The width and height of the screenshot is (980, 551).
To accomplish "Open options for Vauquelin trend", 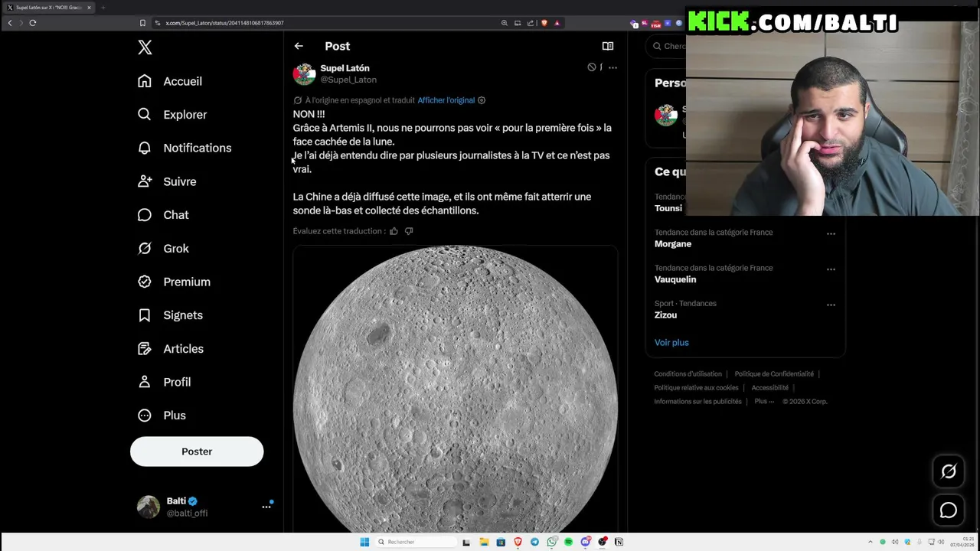I will (x=831, y=269).
